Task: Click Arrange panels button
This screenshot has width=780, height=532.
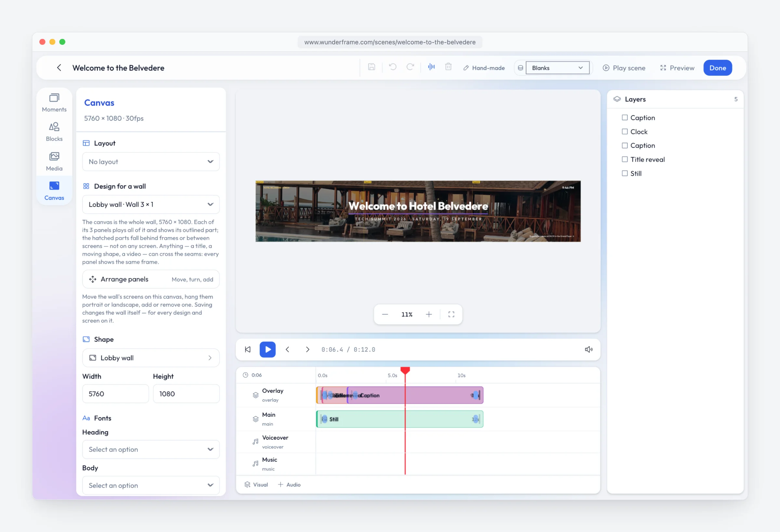Action: click(x=151, y=279)
